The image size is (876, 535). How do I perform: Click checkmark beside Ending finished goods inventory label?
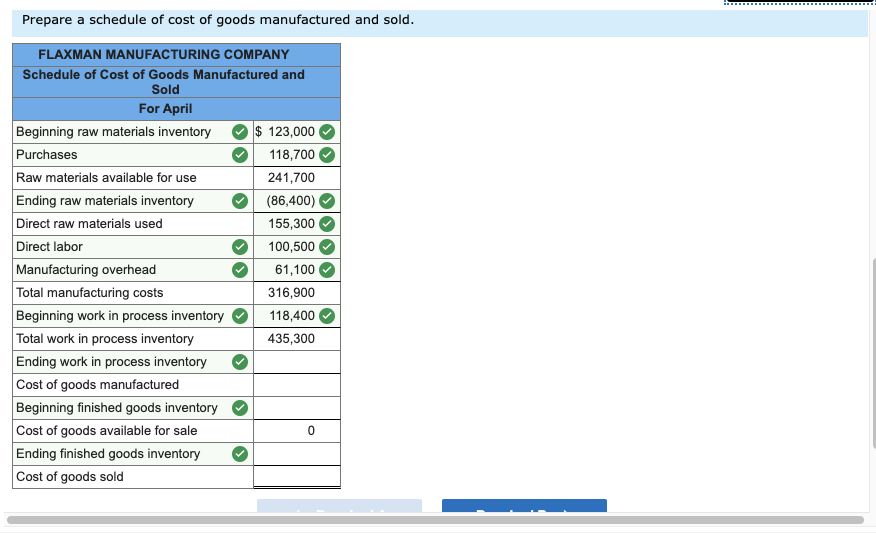coord(240,453)
